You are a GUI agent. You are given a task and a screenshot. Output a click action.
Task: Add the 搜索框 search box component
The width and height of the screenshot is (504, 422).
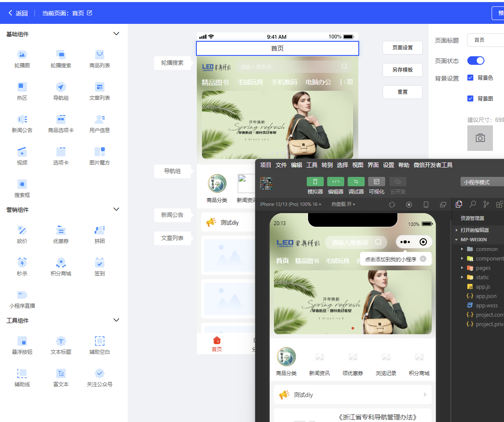tap(22, 189)
